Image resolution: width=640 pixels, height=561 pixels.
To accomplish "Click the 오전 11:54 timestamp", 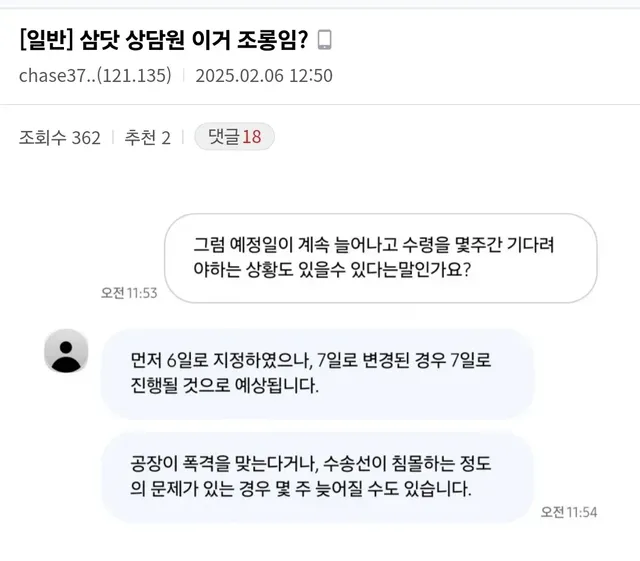I will point(569,511).
